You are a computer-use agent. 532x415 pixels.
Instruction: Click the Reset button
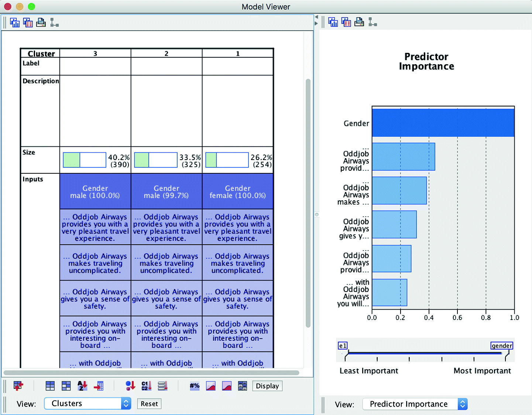click(x=149, y=404)
